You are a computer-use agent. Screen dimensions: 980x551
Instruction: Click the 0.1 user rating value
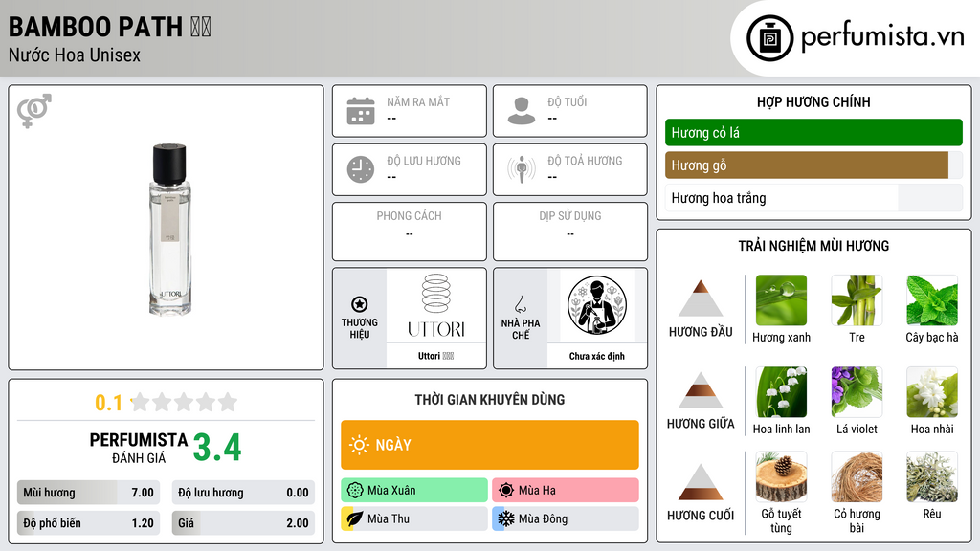coord(108,403)
